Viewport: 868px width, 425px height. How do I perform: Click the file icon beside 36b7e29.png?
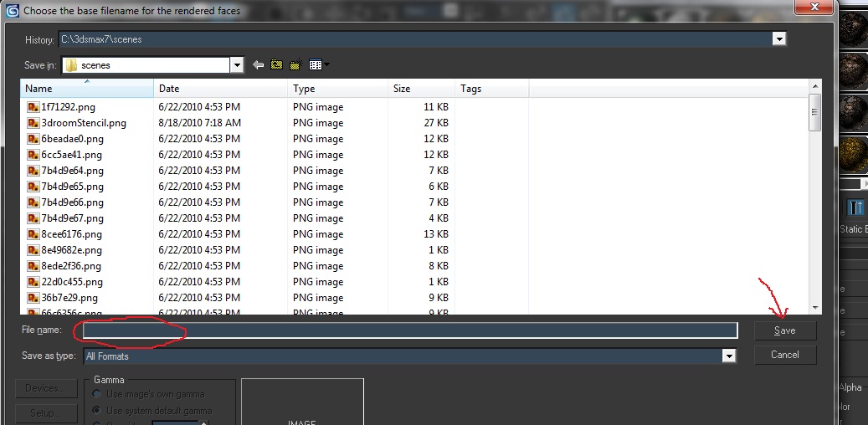click(33, 298)
